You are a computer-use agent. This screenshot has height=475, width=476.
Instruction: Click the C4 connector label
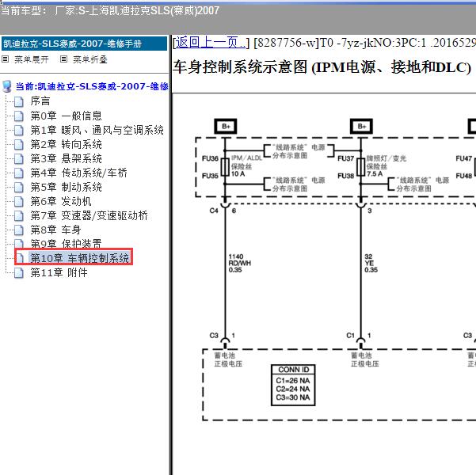(214, 211)
